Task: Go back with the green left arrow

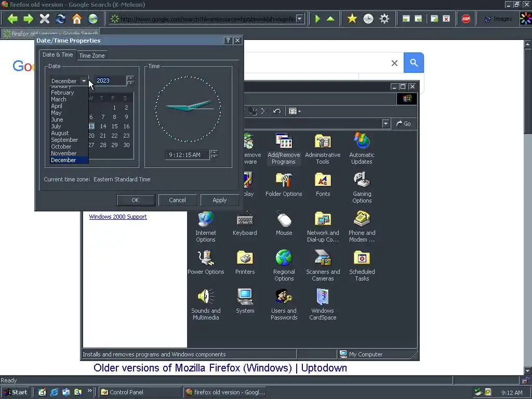Action: pos(12,19)
